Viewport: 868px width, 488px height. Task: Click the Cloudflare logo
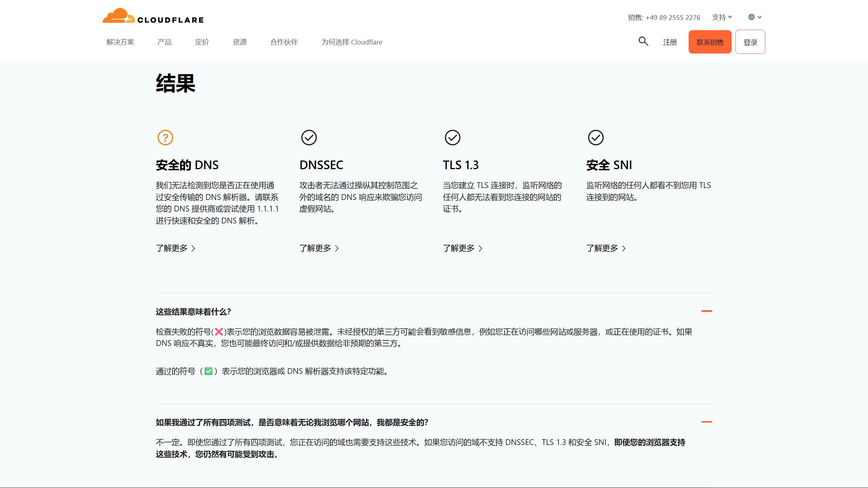tap(153, 16)
